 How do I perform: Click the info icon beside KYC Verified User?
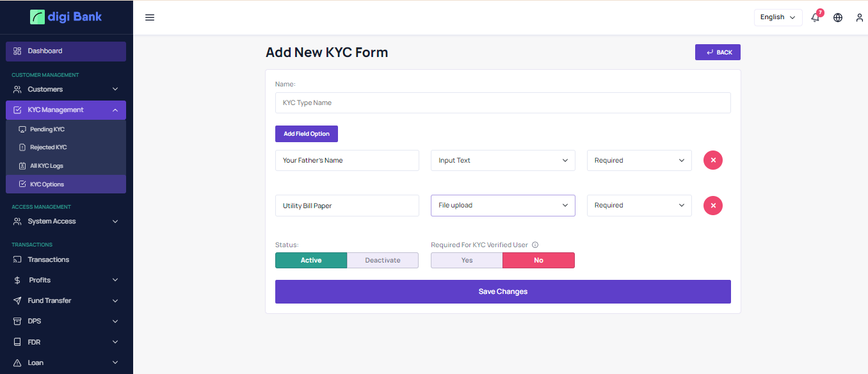click(x=535, y=245)
